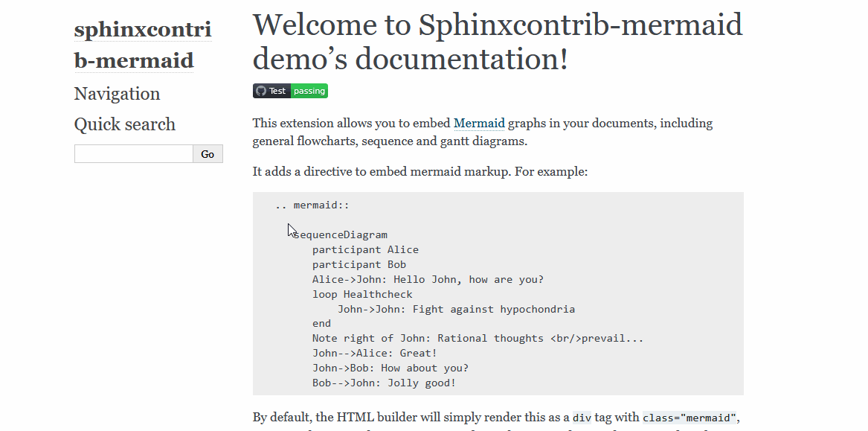Open the sphinxcontrib-mermaid sidebar title link
The height and width of the screenshot is (431, 868).
click(x=143, y=45)
